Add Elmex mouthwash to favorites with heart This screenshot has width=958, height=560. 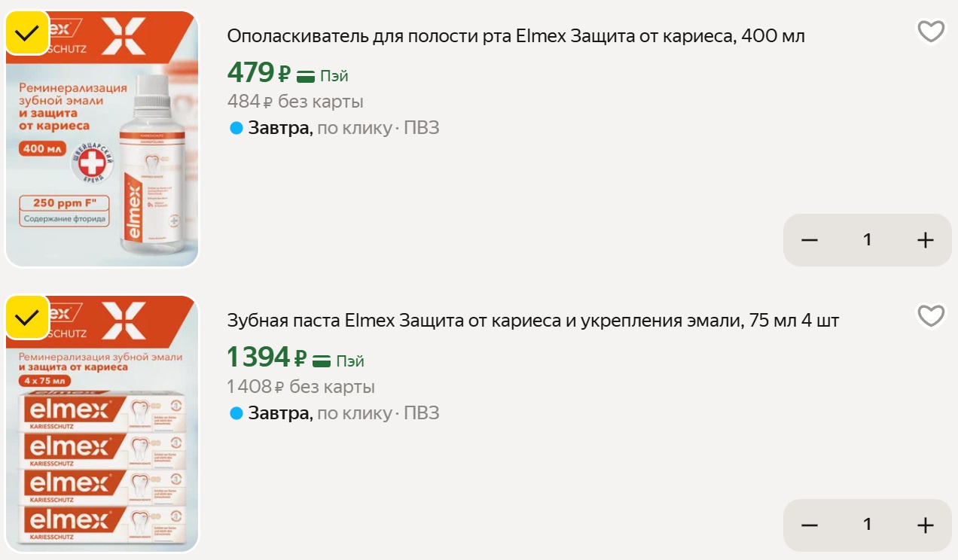pyautogui.click(x=931, y=32)
